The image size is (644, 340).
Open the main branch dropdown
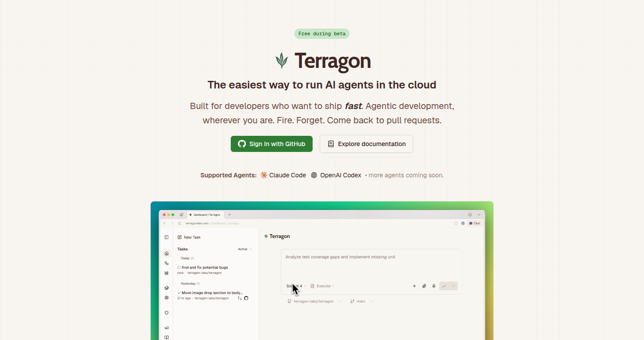[x=361, y=301]
